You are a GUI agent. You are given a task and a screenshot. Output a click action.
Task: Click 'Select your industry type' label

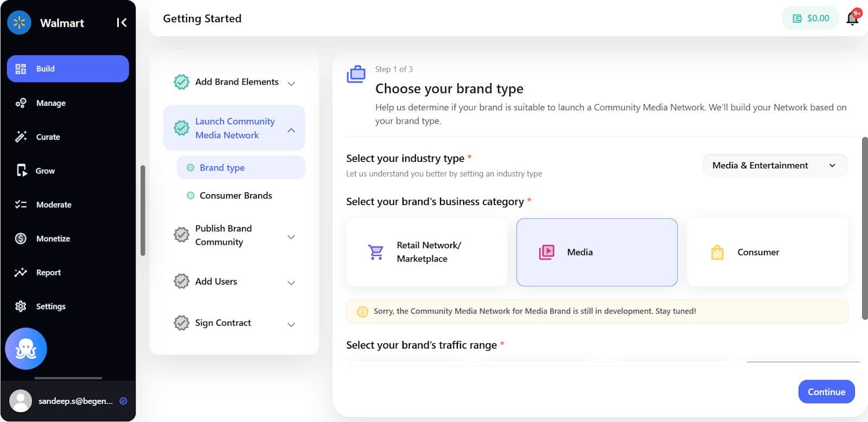point(405,158)
